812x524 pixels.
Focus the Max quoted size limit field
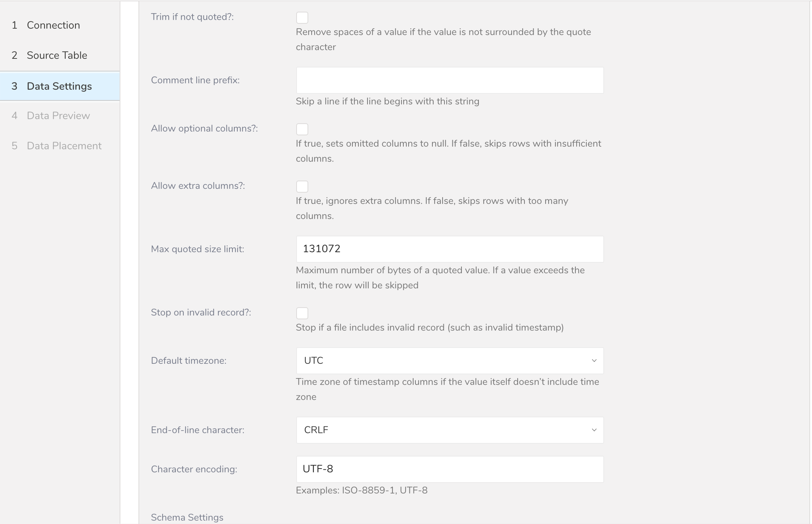tap(450, 249)
